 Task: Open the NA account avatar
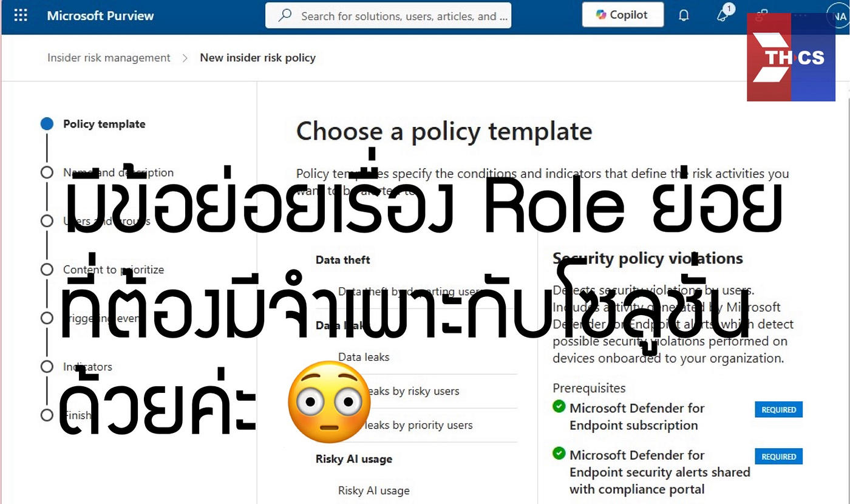point(839,16)
